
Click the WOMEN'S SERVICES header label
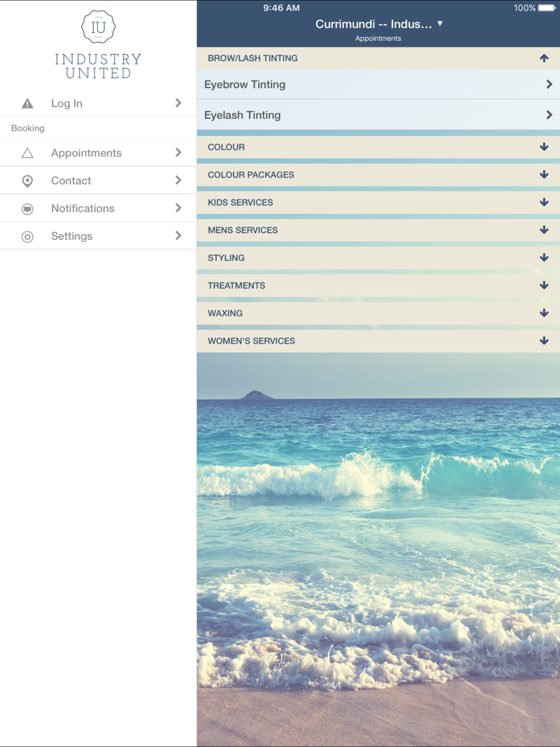pos(251,341)
